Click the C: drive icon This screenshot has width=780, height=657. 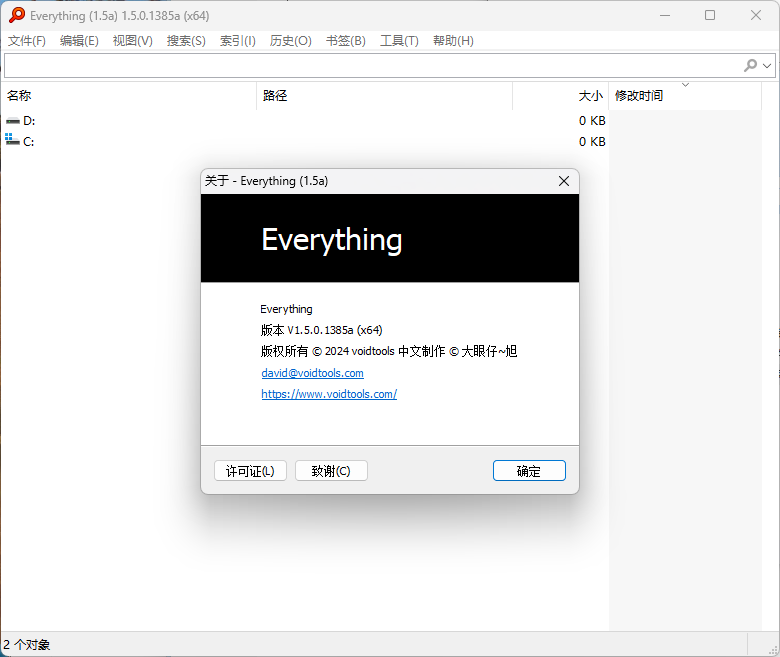pos(12,141)
